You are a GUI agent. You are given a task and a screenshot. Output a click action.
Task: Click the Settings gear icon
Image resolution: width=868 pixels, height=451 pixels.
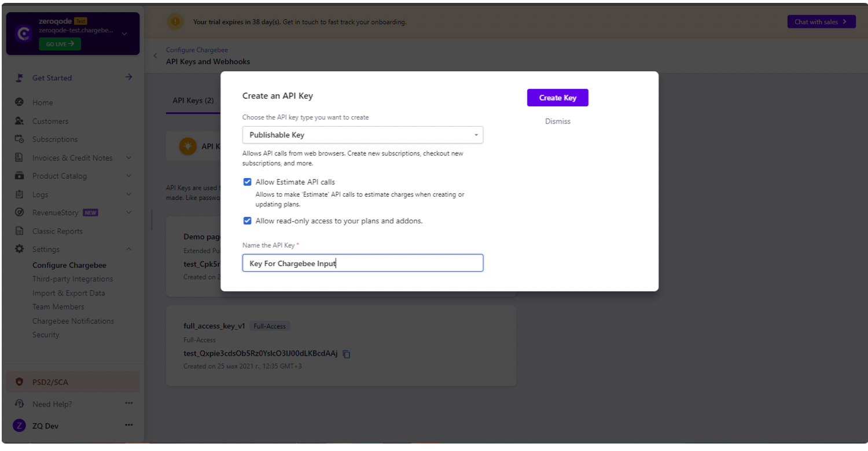click(19, 249)
